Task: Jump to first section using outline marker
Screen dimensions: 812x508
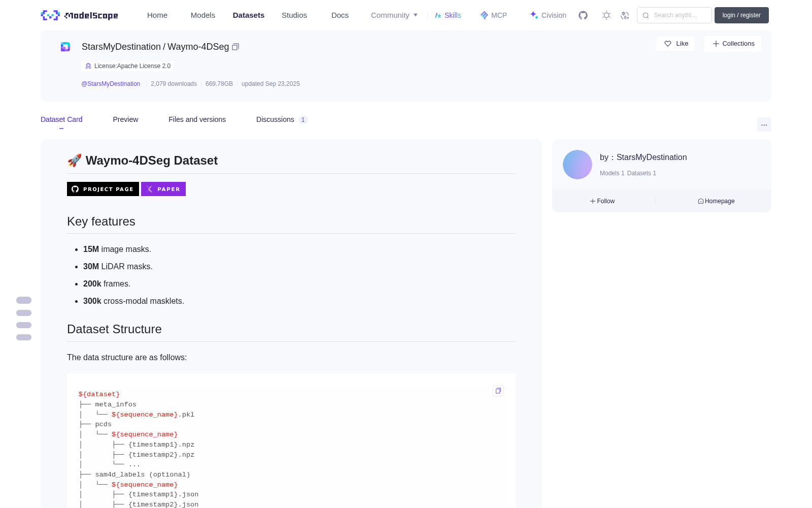Action: point(24,300)
